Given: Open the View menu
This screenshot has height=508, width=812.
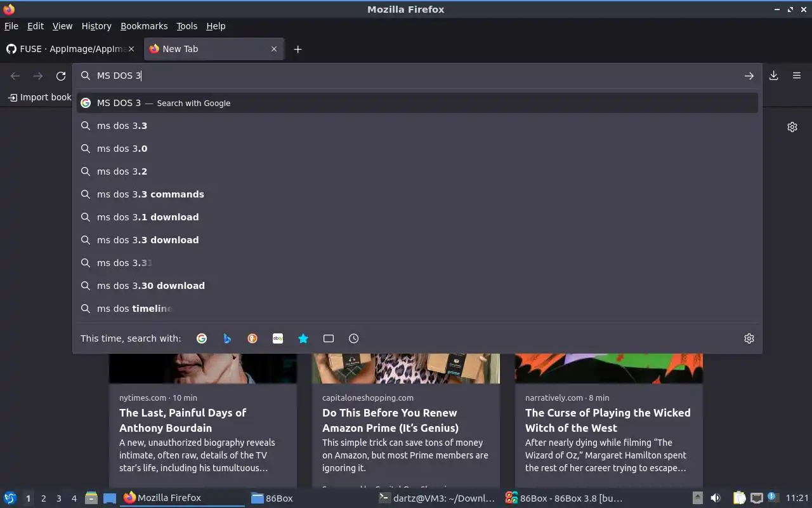Looking at the screenshot, I should 62,26.
